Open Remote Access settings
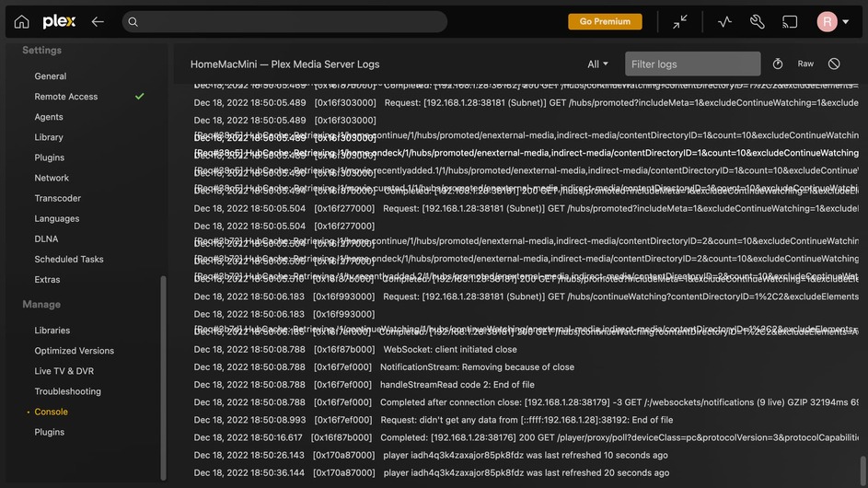The width and height of the screenshot is (868, 488). click(66, 97)
